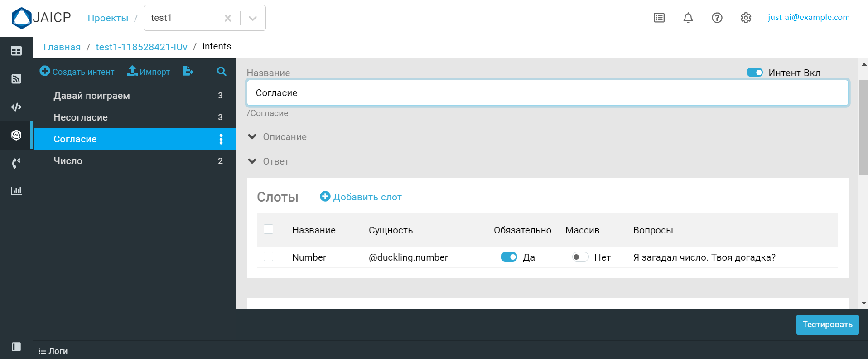Toggle the Интент Вкл switch
868x359 pixels.
pos(755,73)
